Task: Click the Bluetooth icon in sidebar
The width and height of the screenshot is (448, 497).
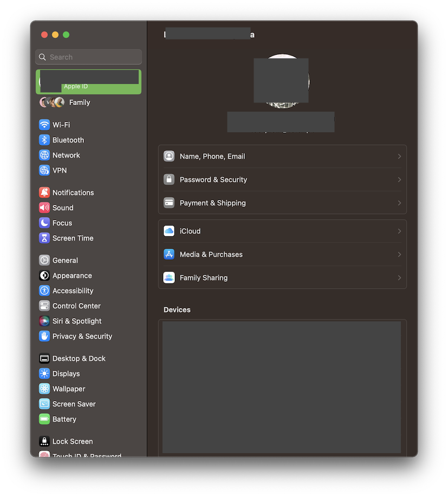Action: point(44,140)
